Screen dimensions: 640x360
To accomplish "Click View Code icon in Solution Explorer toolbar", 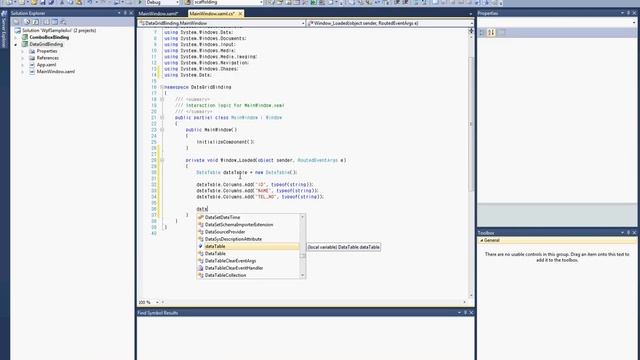I will [x=46, y=22].
